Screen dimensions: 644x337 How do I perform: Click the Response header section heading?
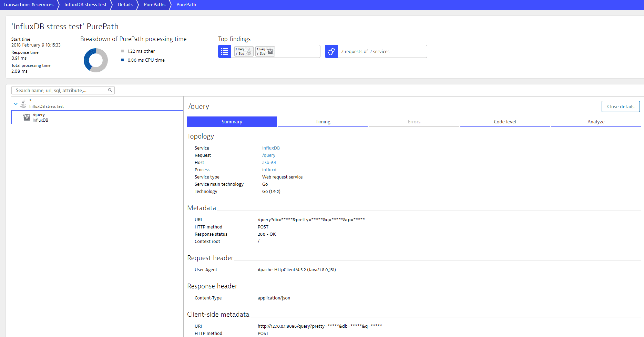click(x=212, y=286)
